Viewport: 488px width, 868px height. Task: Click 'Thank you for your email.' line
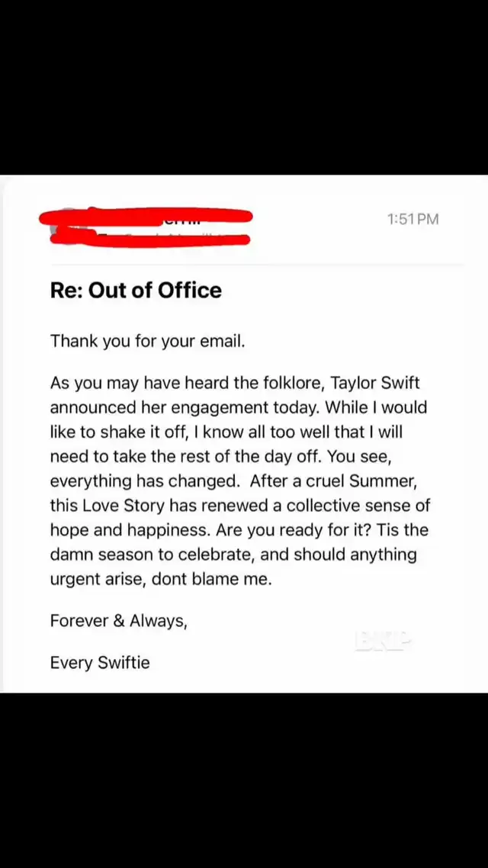point(147,341)
